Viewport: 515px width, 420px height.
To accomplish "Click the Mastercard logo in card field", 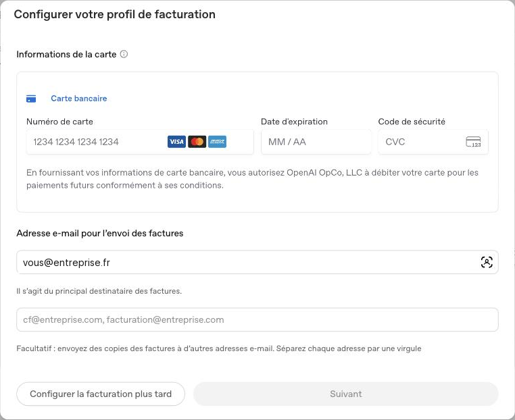I will click(x=197, y=142).
